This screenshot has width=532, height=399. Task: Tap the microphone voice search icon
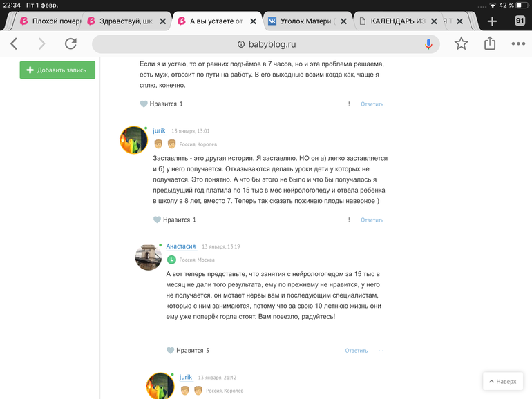(428, 44)
